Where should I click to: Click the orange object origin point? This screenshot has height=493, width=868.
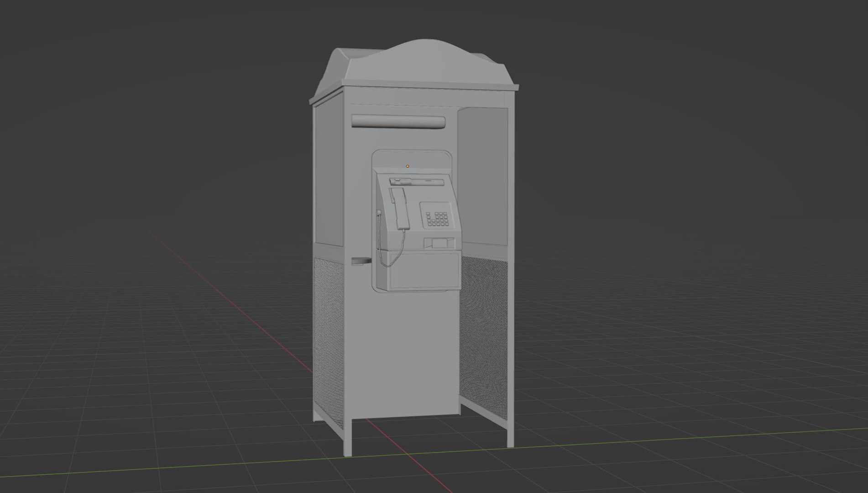pos(408,166)
